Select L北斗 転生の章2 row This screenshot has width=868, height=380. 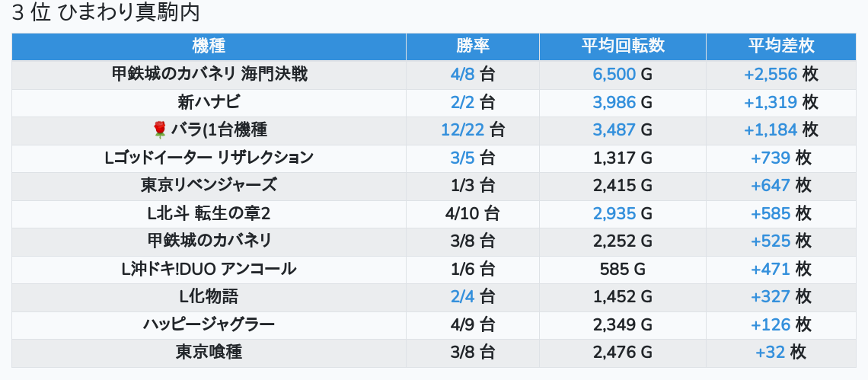[x=209, y=213]
